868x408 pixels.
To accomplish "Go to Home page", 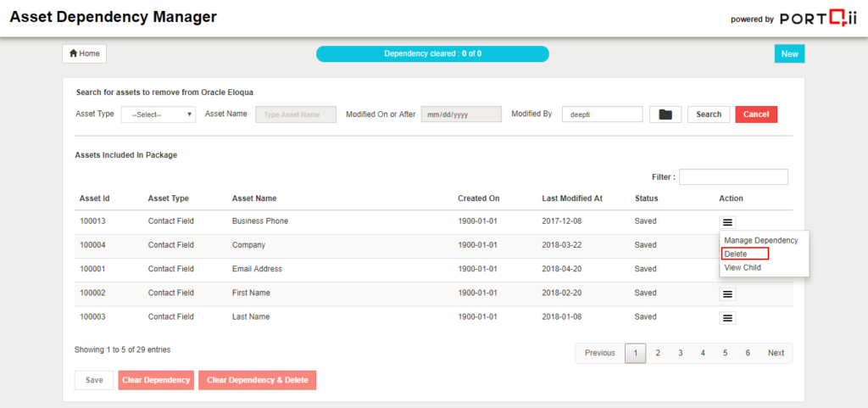I will [x=84, y=53].
